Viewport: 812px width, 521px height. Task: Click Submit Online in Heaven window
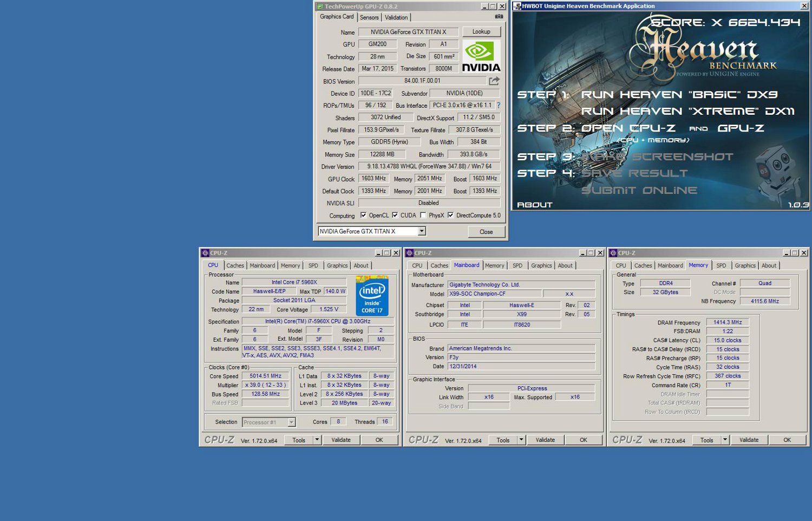[x=639, y=191]
